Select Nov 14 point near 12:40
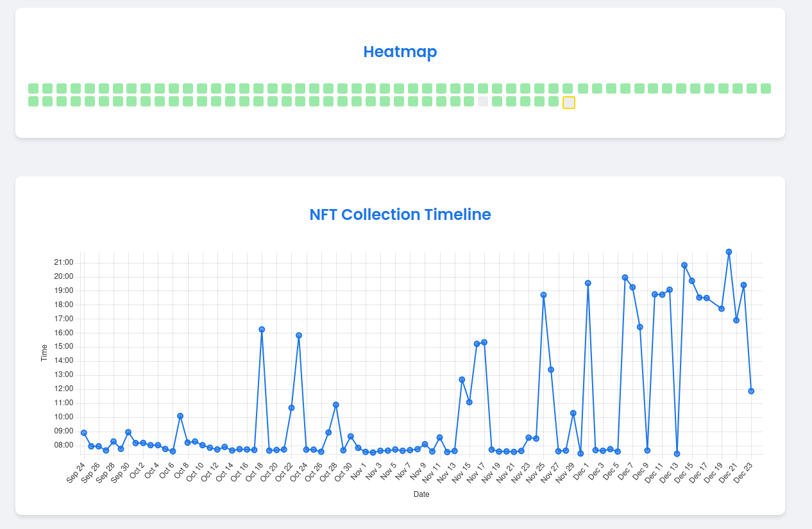 [462, 380]
